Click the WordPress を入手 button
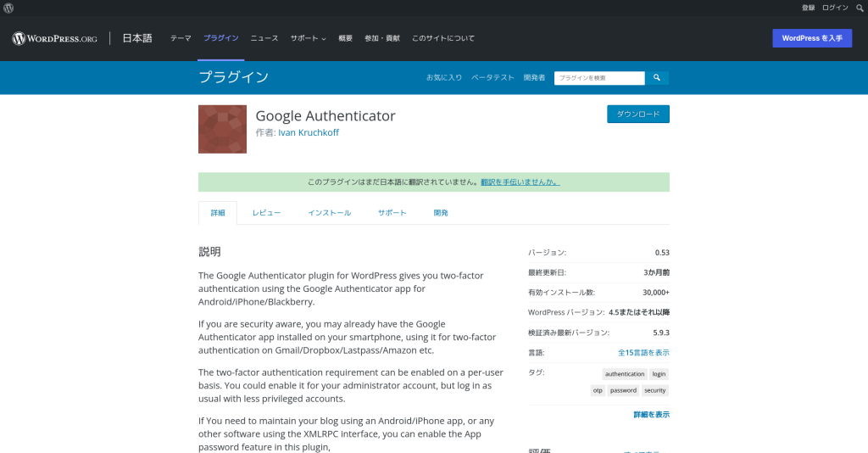 [812, 38]
